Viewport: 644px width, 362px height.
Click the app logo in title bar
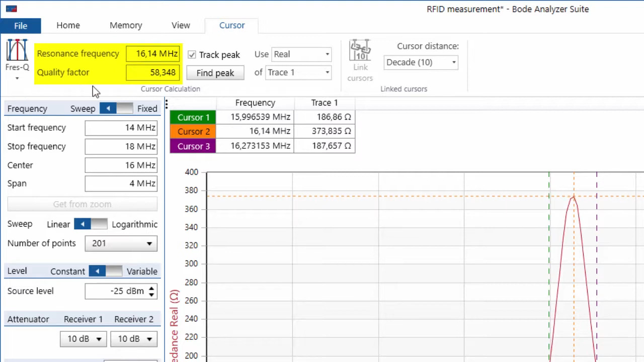point(11,9)
